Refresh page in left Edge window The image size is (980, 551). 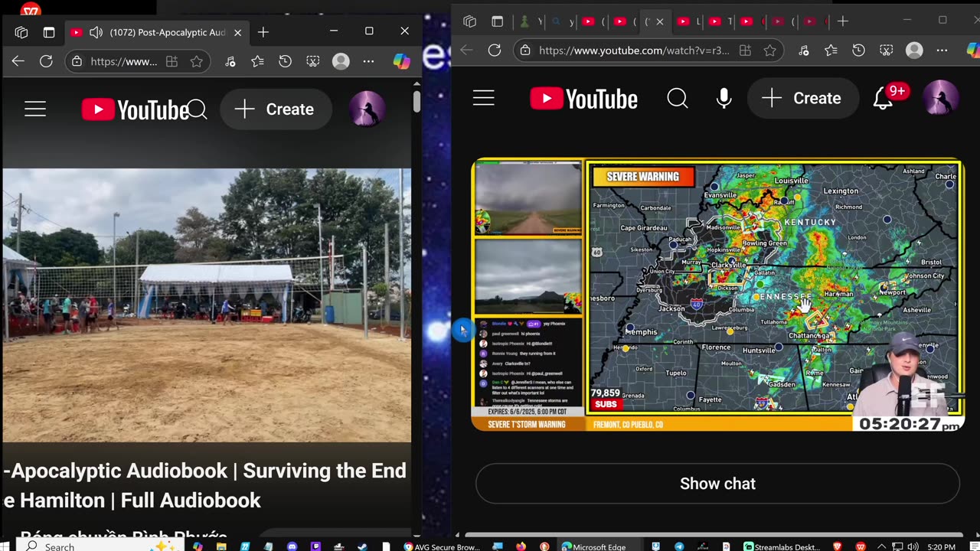coord(46,61)
